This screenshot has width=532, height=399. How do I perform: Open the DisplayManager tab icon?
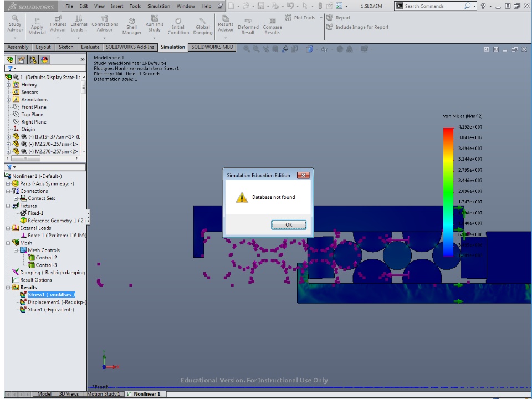coord(44,60)
